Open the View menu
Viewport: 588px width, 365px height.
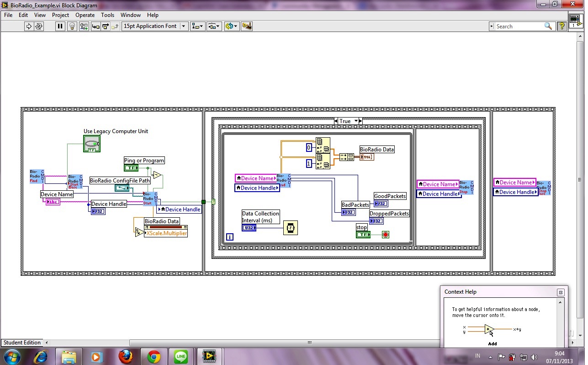click(x=40, y=15)
